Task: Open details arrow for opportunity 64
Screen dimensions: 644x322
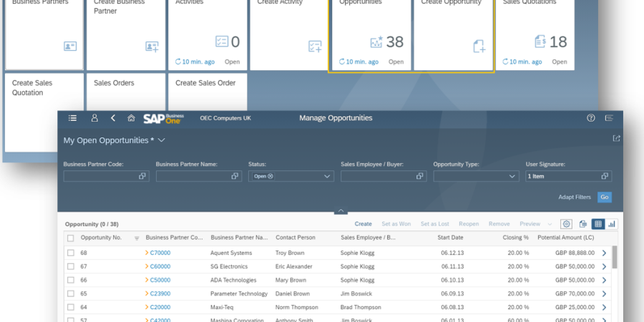Action: click(604, 307)
